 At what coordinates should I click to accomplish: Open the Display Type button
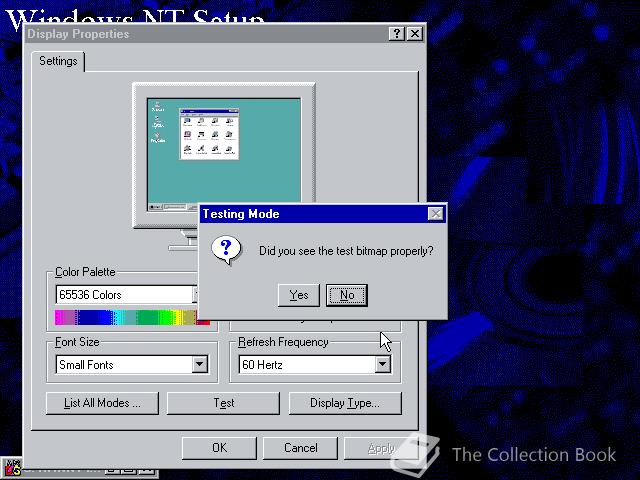[x=345, y=403]
